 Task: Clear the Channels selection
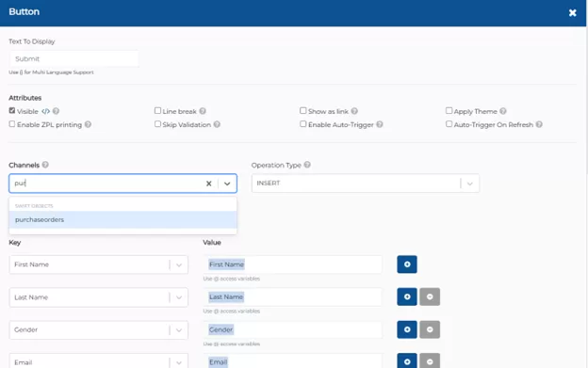click(209, 184)
